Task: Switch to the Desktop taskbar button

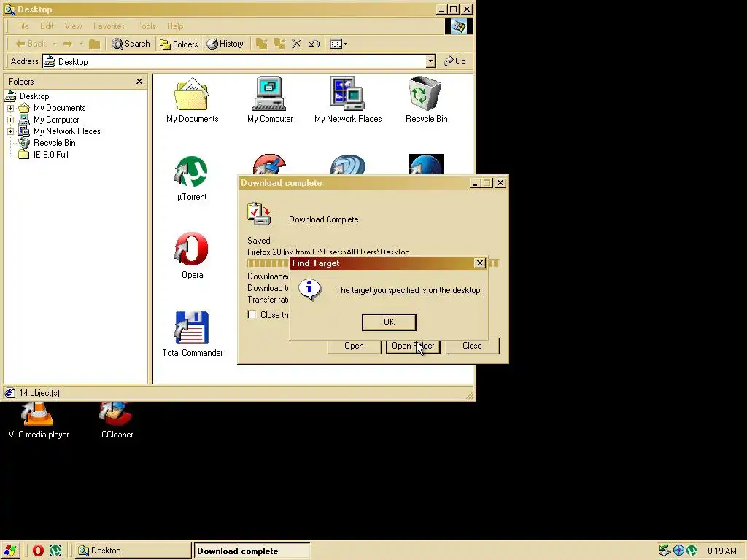Action: coord(133,551)
